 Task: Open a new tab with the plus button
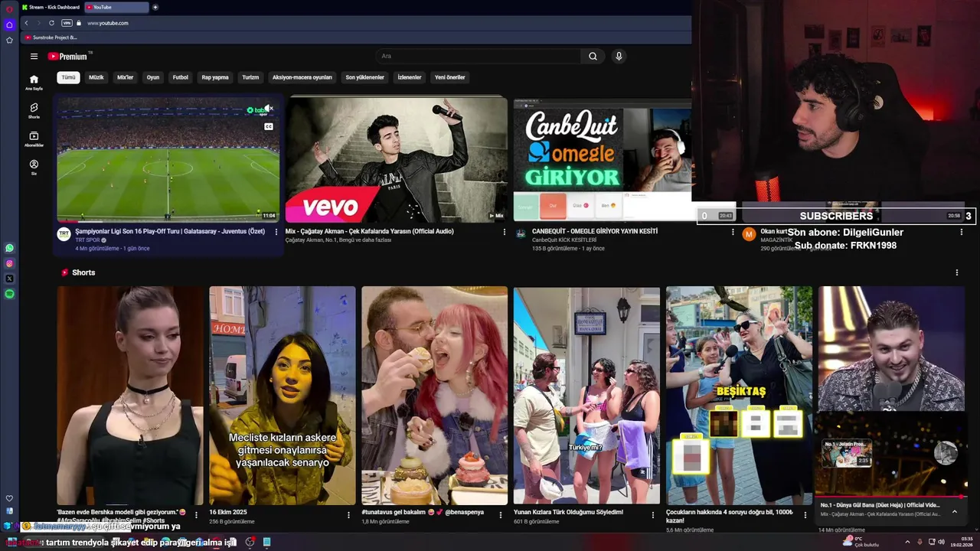click(155, 7)
